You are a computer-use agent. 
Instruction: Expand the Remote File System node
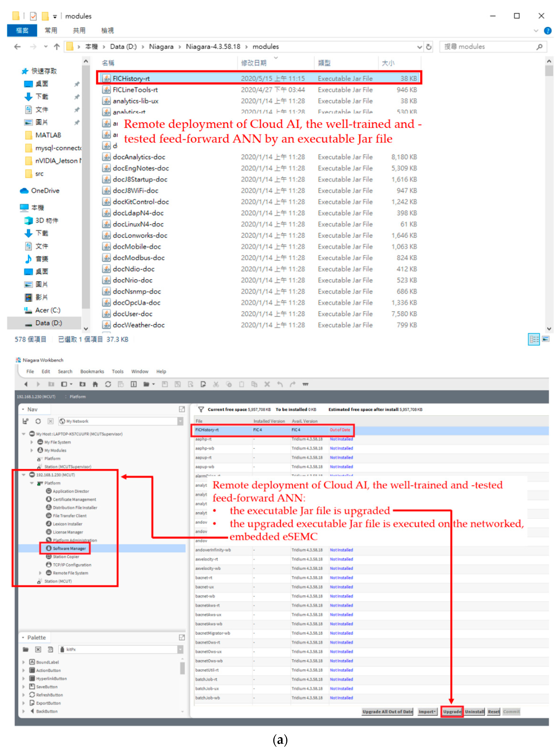click(x=40, y=573)
